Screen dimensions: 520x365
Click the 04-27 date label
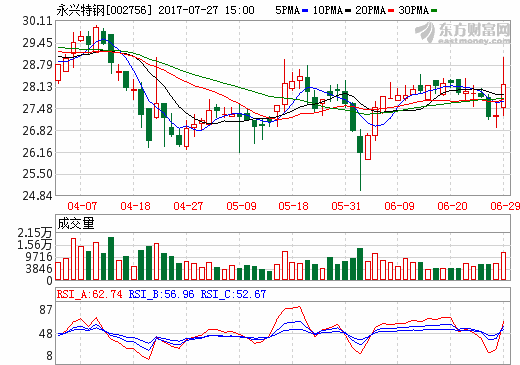pyautogui.click(x=188, y=206)
